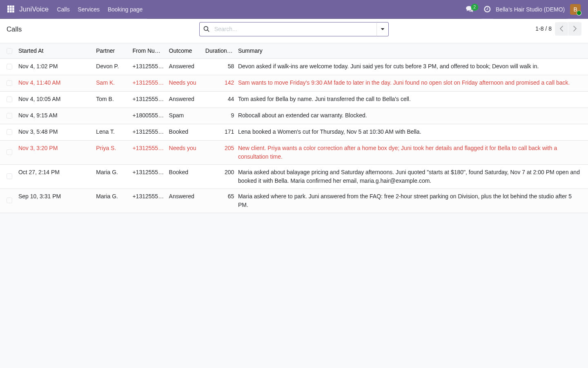Screen dimensions: 588x368
Task: Click the search magnifier icon
Action: point(207,29)
